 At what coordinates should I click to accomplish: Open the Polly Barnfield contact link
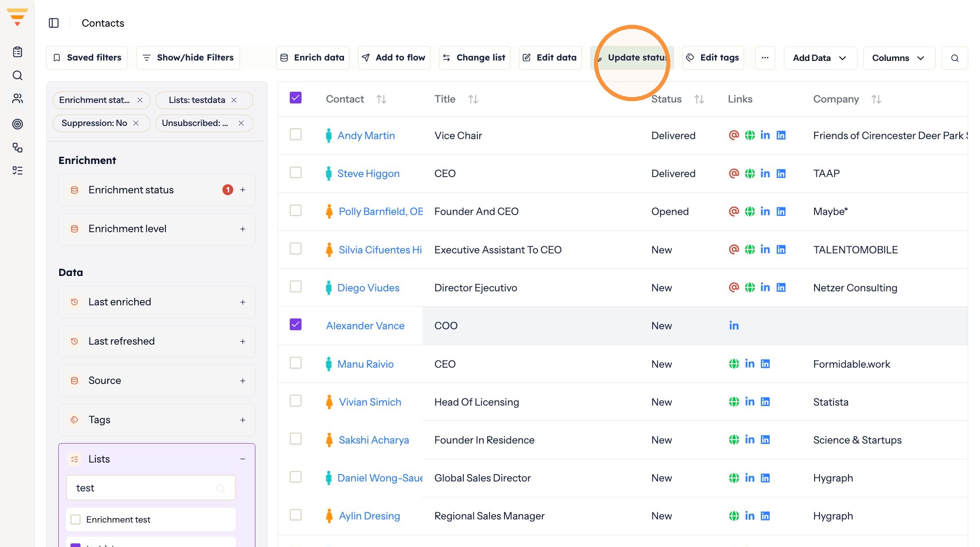point(381,211)
